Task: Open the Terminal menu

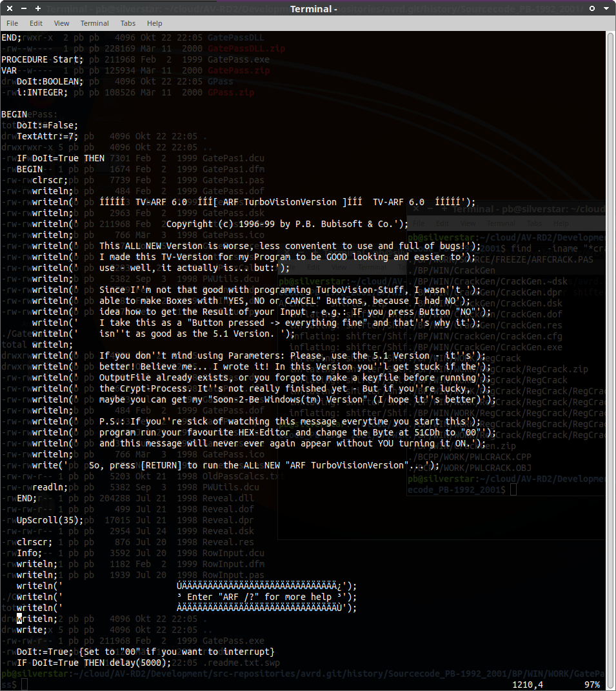Action: (x=95, y=23)
